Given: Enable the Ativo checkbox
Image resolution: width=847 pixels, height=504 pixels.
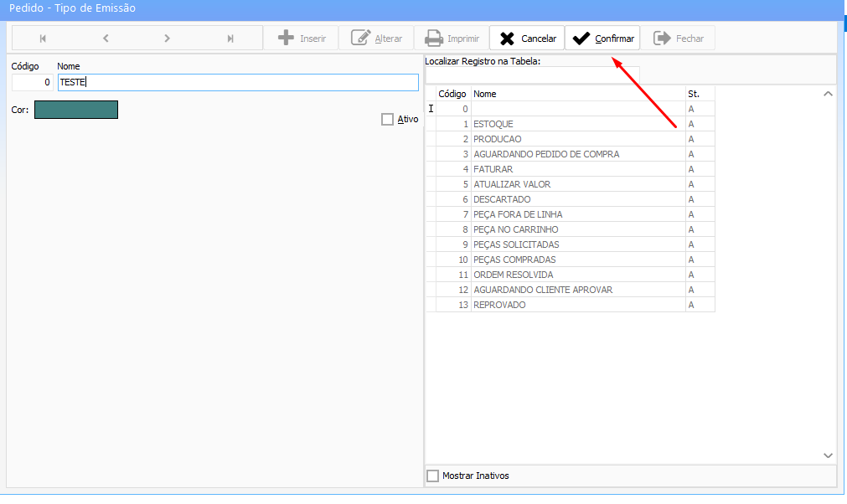Looking at the screenshot, I should 387,120.
